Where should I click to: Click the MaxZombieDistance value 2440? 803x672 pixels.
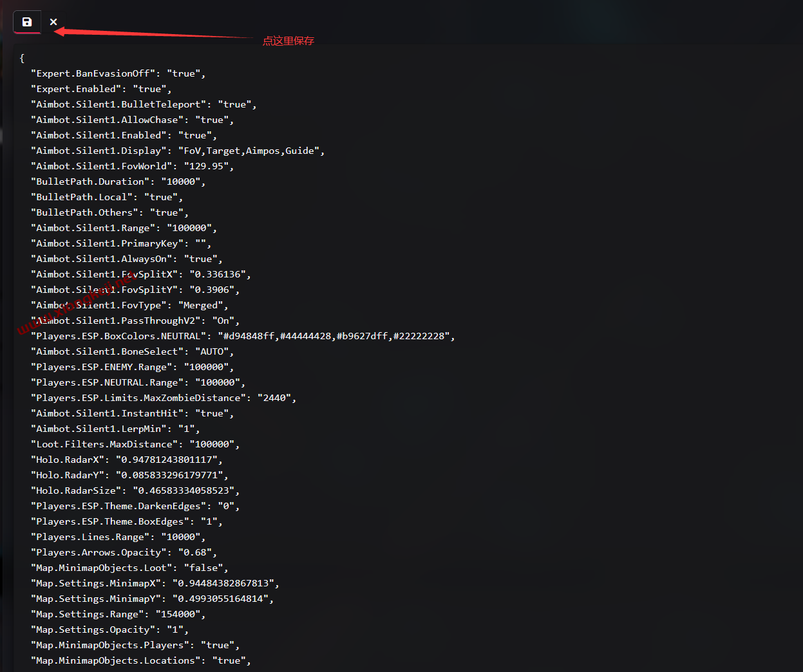click(x=274, y=398)
